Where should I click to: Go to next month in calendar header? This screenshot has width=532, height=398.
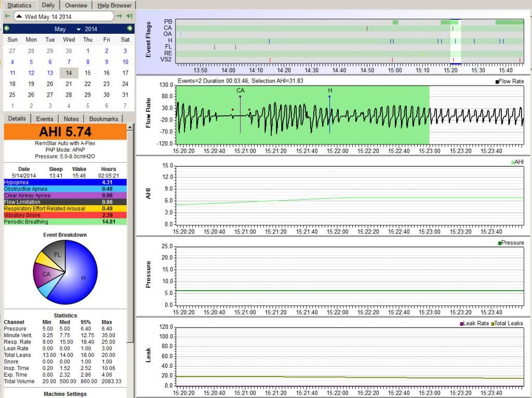[129, 29]
